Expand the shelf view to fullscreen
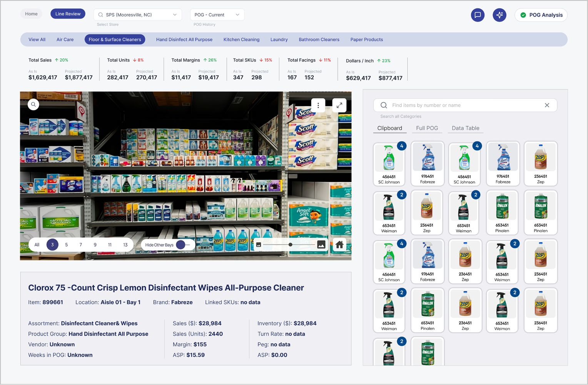 point(339,105)
